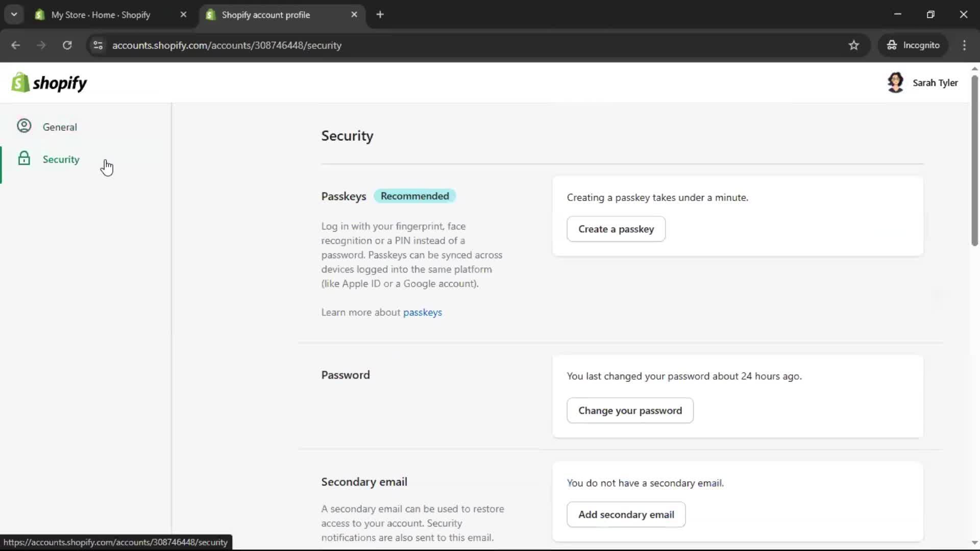
Task: Select the Security section lock icon
Action: (24, 159)
